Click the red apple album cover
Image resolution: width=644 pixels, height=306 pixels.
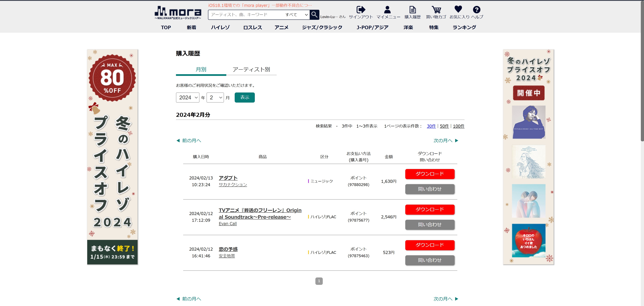(x=528, y=240)
